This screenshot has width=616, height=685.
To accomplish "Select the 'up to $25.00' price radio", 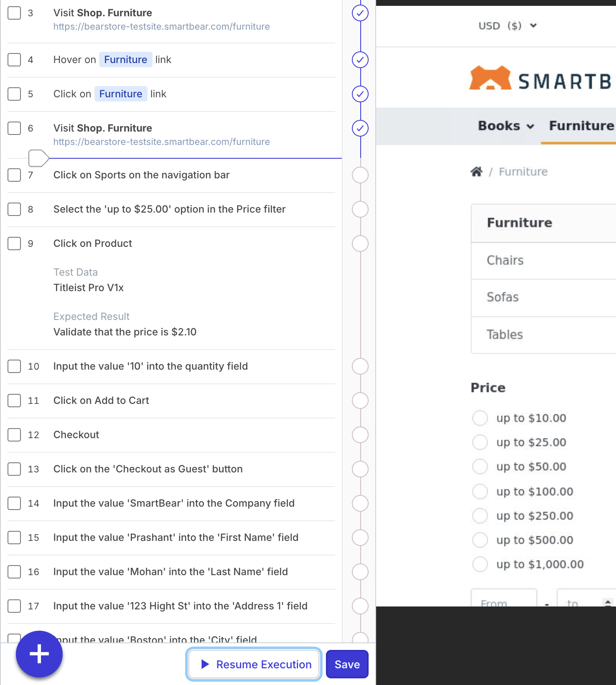I will 480,442.
